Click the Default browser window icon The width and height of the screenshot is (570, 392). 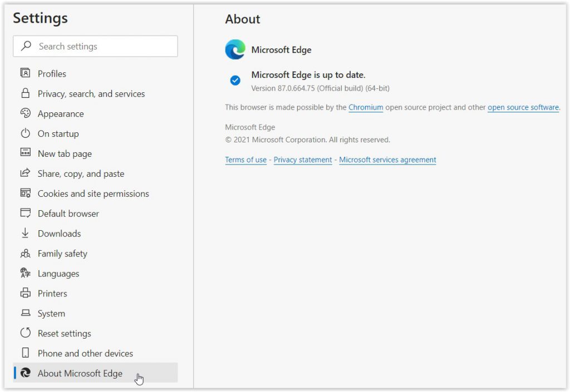[x=25, y=213]
